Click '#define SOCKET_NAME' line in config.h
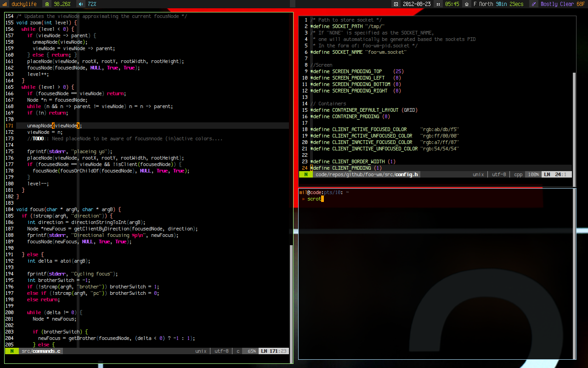 [x=359, y=52]
